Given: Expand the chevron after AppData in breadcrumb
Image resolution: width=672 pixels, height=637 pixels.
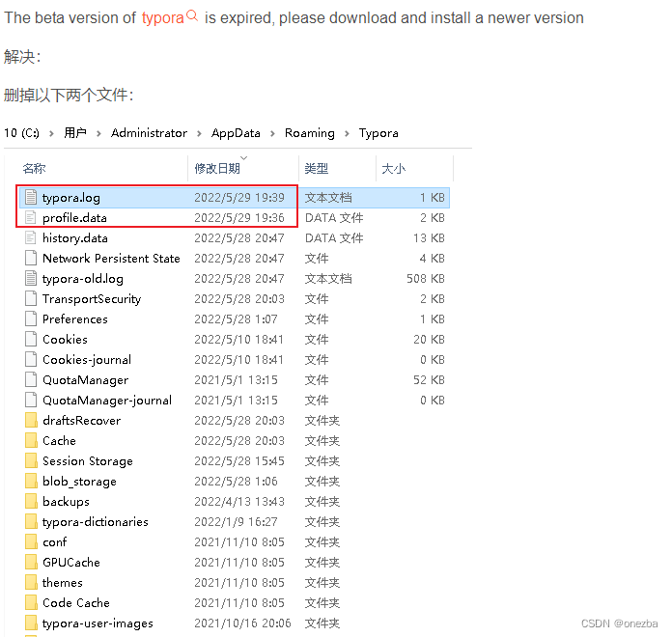Looking at the screenshot, I should tap(272, 133).
